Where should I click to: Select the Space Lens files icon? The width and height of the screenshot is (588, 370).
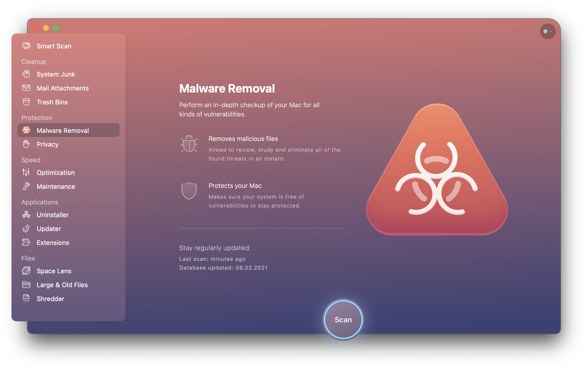(x=26, y=270)
